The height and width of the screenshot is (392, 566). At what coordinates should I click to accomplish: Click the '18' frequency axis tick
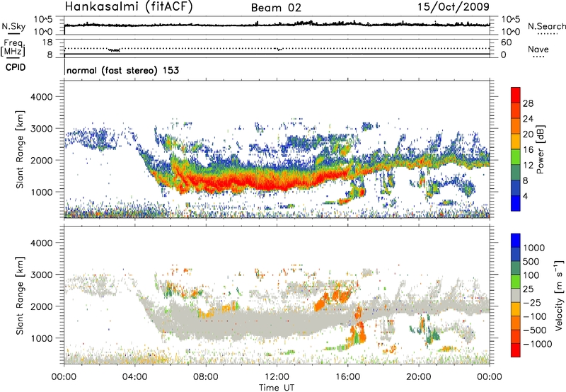[x=47, y=42]
